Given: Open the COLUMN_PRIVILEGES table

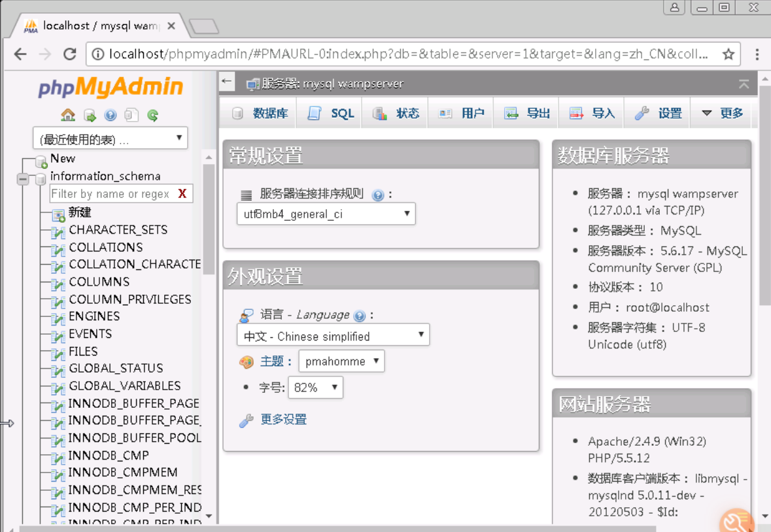Looking at the screenshot, I should click(130, 299).
